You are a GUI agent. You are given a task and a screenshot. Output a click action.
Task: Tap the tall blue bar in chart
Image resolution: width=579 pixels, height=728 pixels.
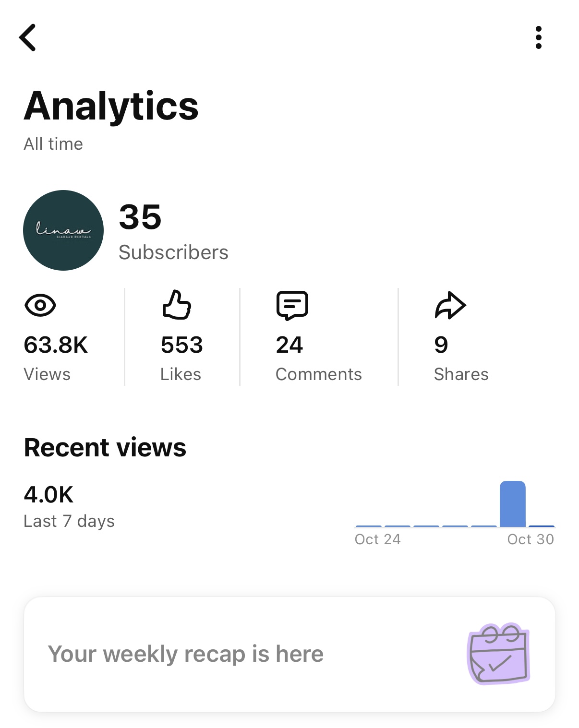[x=512, y=504]
